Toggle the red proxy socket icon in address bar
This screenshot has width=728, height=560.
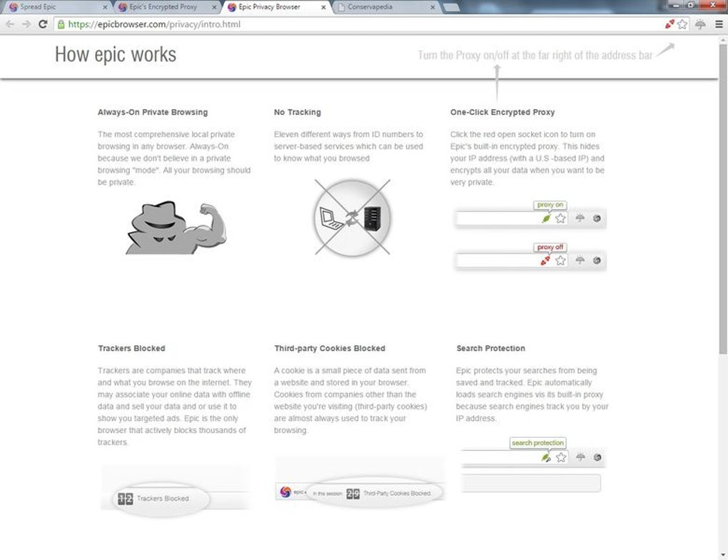(669, 24)
